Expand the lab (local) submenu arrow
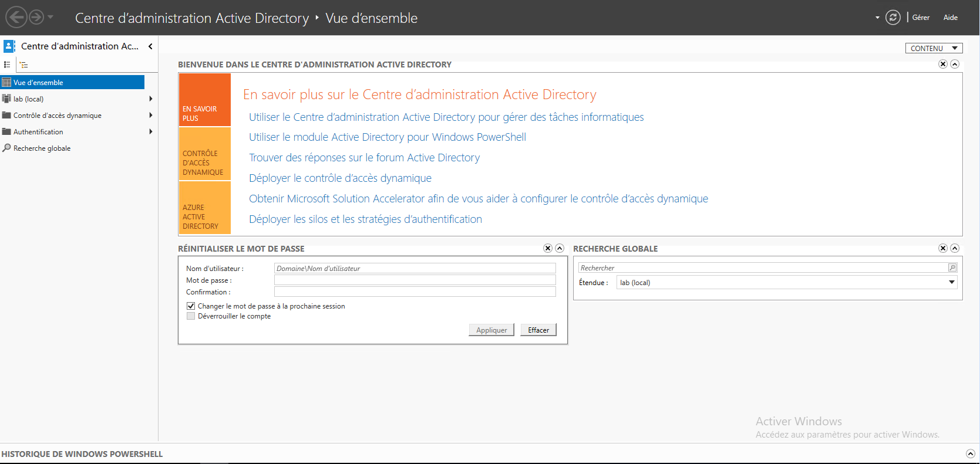The image size is (980, 464). click(151, 99)
